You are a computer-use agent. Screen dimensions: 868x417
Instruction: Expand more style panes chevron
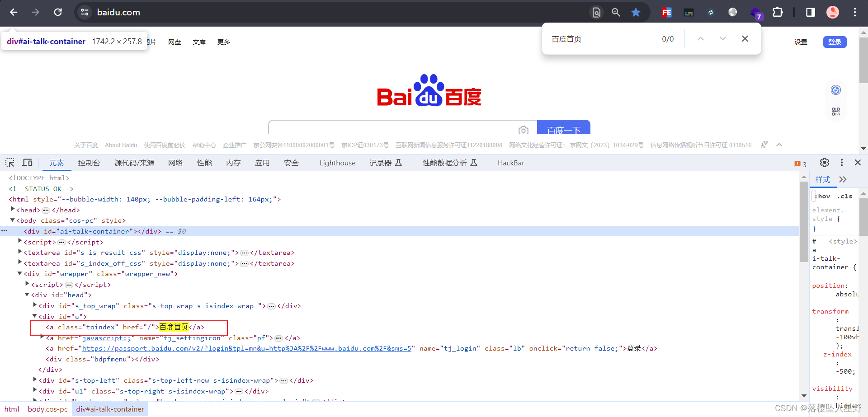[x=843, y=179]
